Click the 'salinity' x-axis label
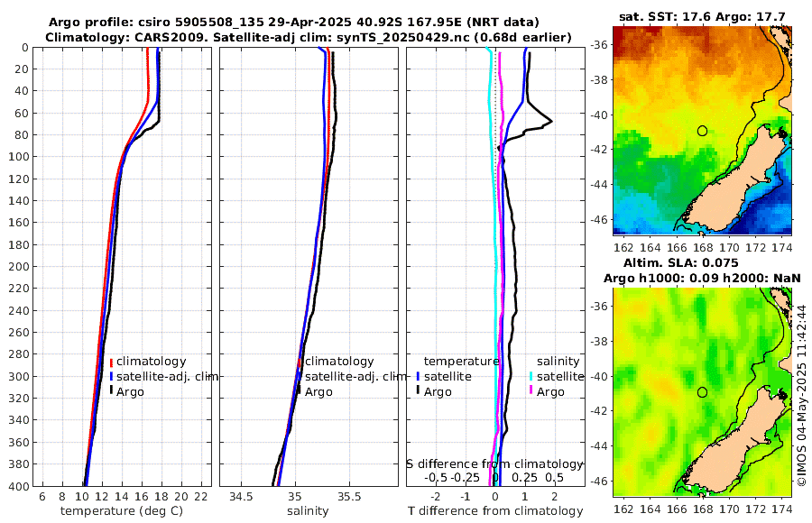 307,511
